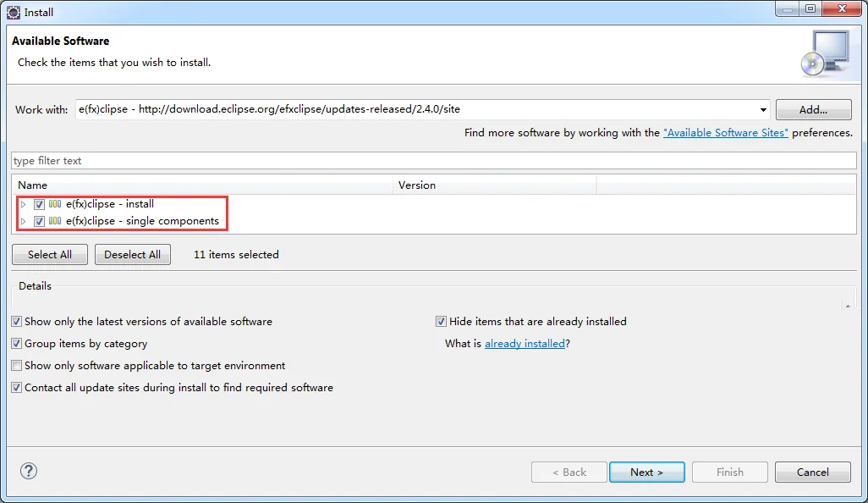Uncheck the e(fx)clipse - single components checkbox

(x=39, y=221)
